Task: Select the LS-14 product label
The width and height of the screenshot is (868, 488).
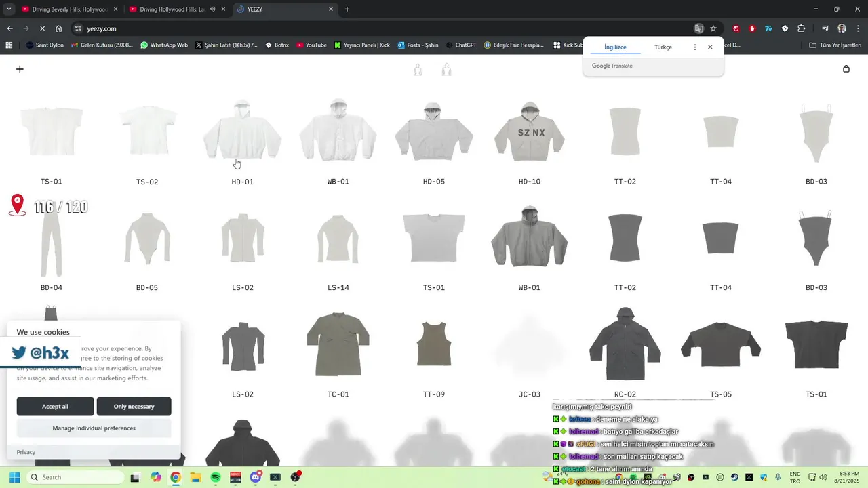Action: coord(338,288)
